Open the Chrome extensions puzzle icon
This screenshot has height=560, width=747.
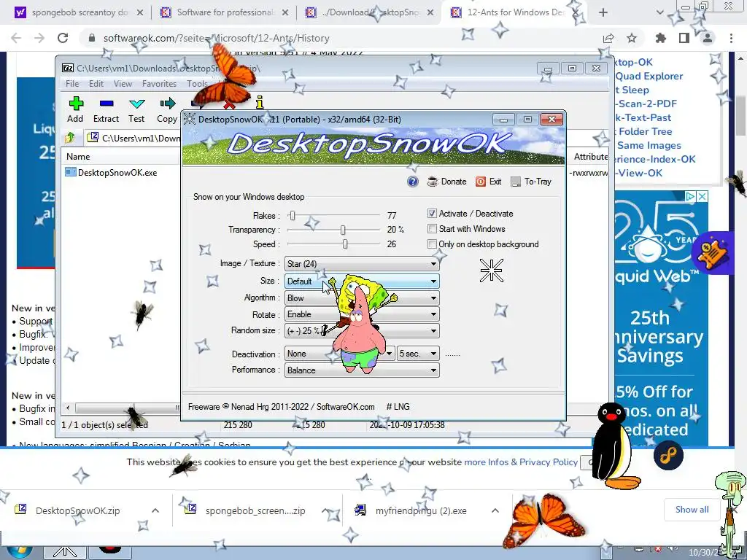661,38
